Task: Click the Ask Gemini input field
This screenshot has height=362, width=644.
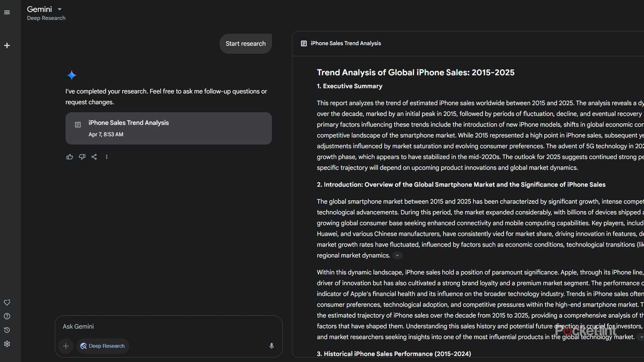Action: coord(167,326)
